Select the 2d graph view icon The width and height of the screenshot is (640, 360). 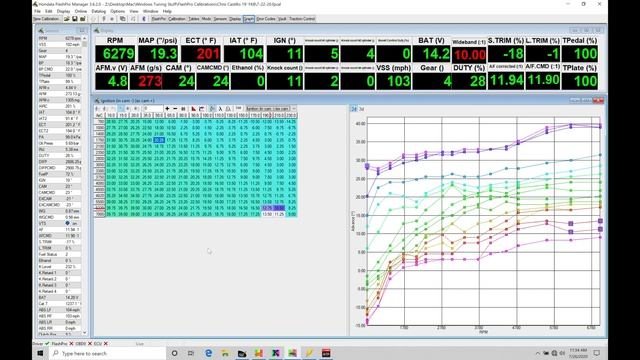(354, 109)
